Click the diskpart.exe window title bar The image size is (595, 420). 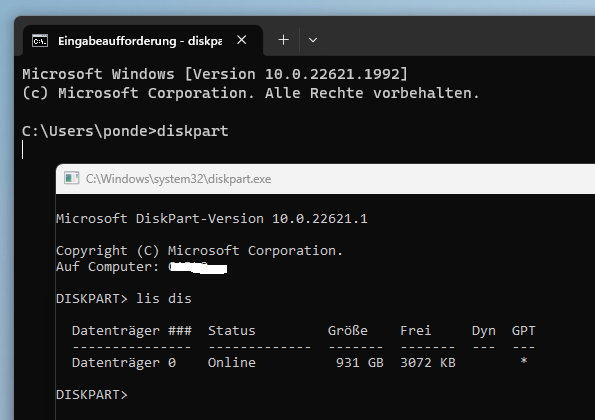(325, 179)
